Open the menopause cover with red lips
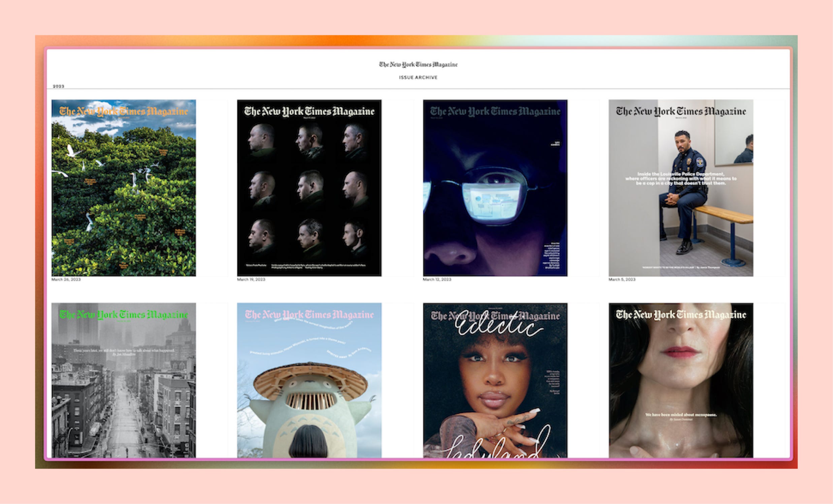Viewport: 833px width, 504px height. tap(681, 380)
